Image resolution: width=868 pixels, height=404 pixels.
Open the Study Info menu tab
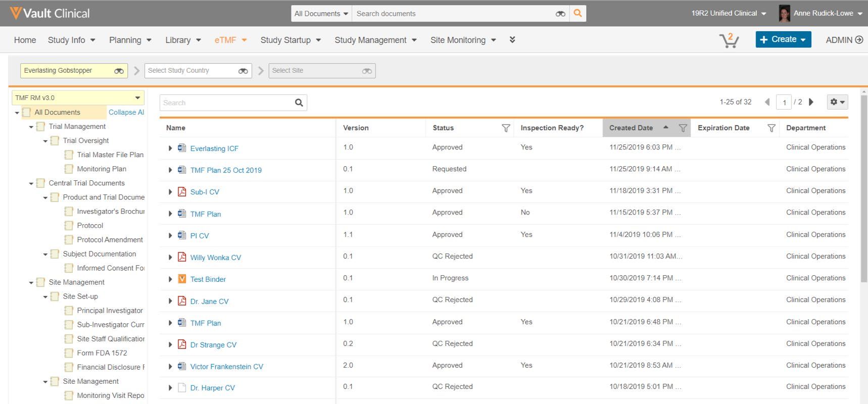[71, 40]
